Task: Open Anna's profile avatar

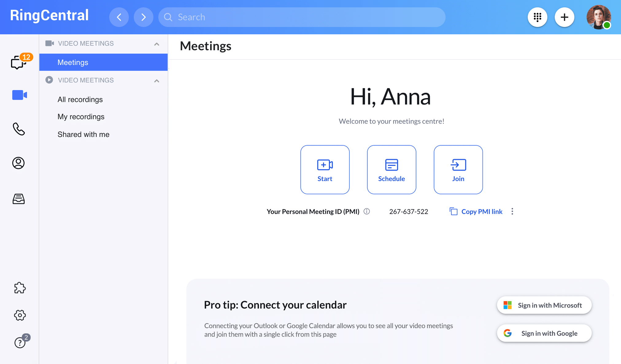Action: click(x=598, y=17)
